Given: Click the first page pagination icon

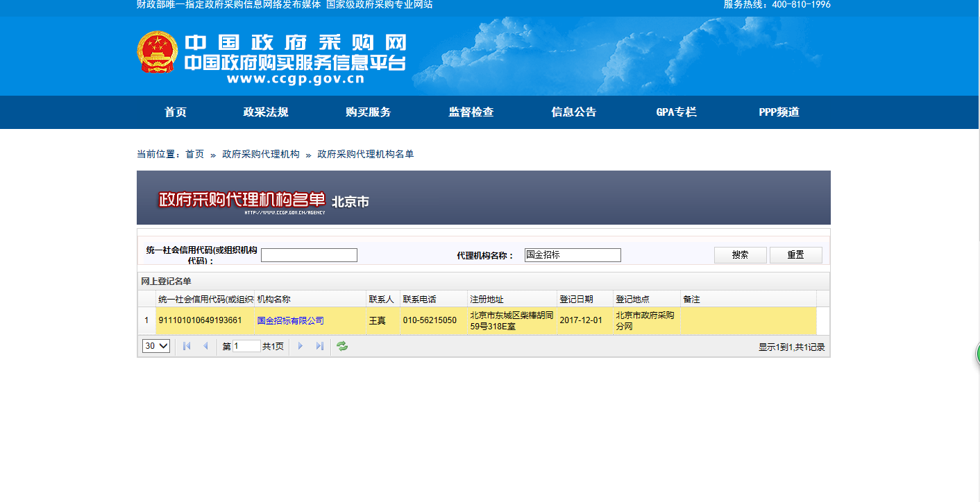Looking at the screenshot, I should (x=187, y=346).
